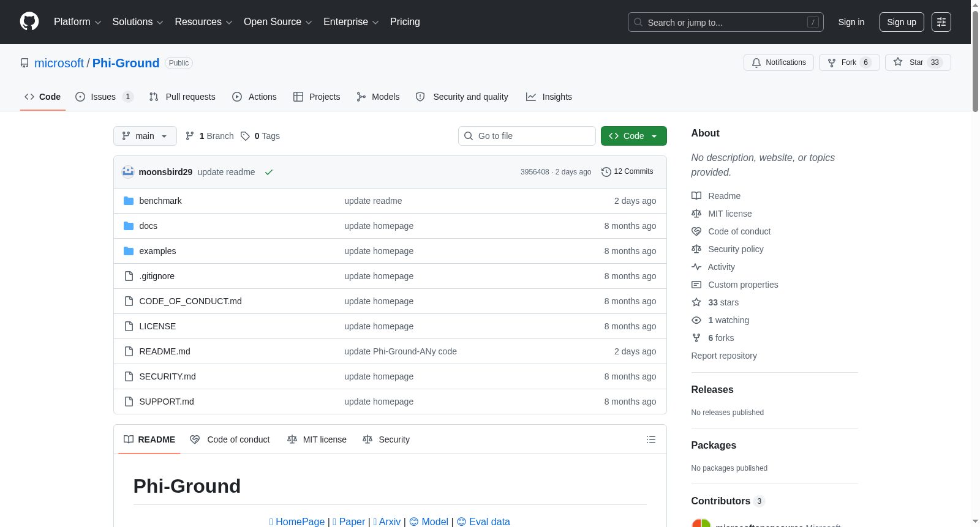The image size is (980, 527).
Task: Click the fork icon beside 6 forks
Action: [x=696, y=338]
